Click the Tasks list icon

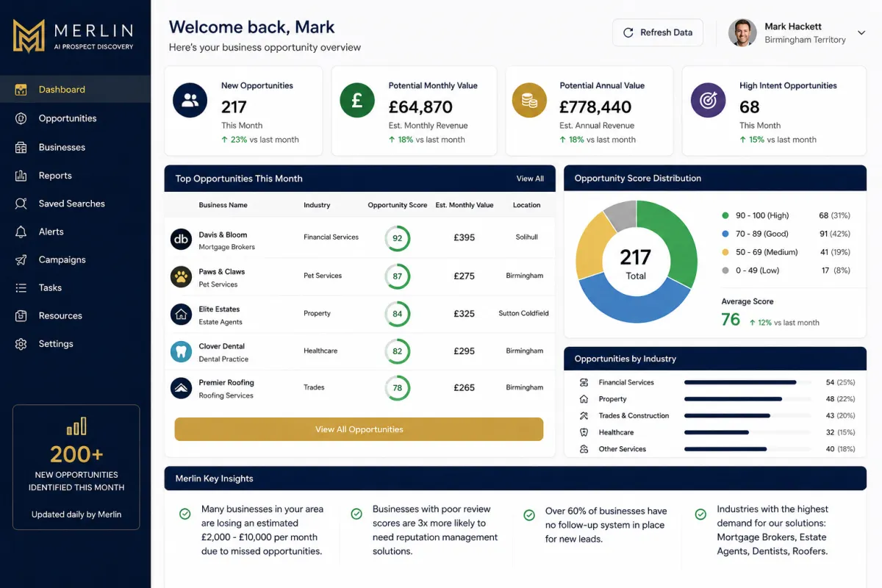[21, 287]
